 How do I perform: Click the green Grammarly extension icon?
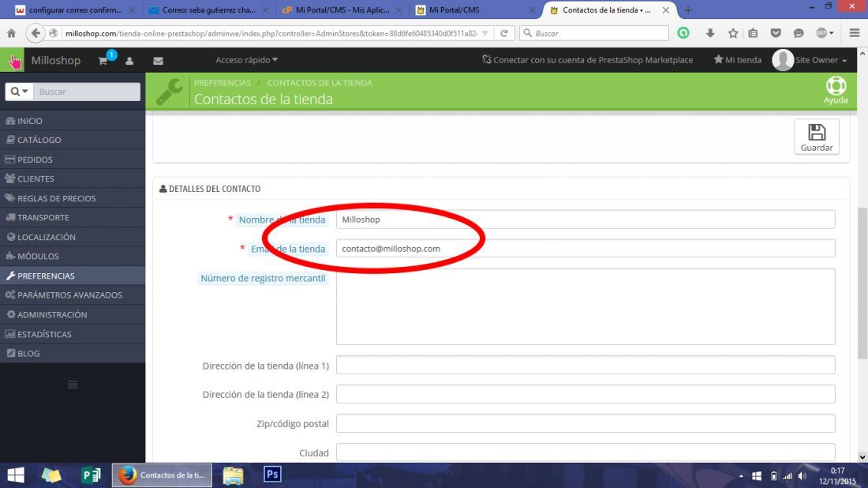click(x=683, y=33)
